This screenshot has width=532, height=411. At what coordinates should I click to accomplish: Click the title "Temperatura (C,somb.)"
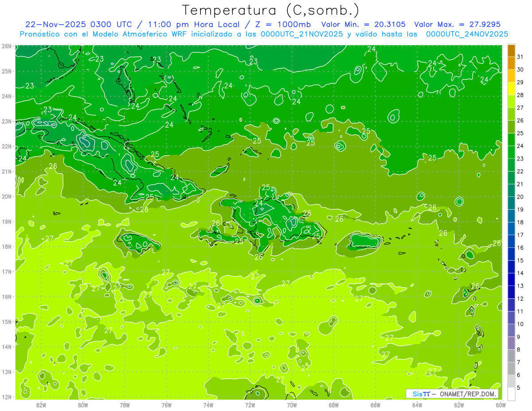point(270,10)
